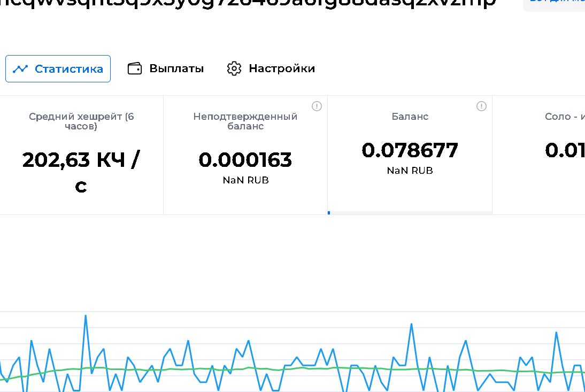
Task: Click info icon in Баланс card
Action: coord(481,106)
